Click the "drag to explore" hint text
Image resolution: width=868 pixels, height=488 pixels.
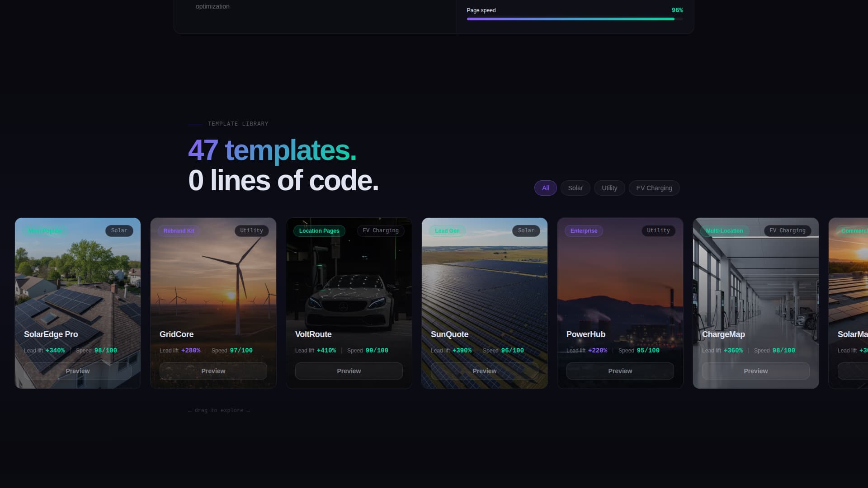218,410
